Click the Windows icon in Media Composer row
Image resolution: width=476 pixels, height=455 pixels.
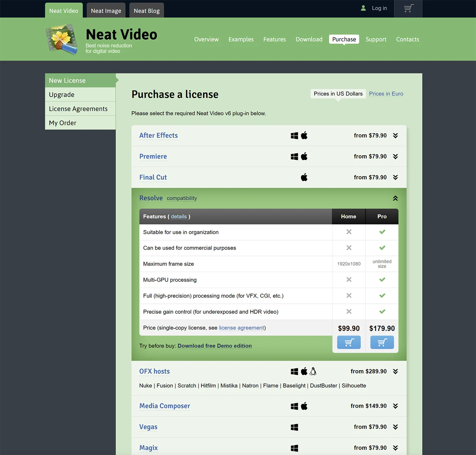294,406
